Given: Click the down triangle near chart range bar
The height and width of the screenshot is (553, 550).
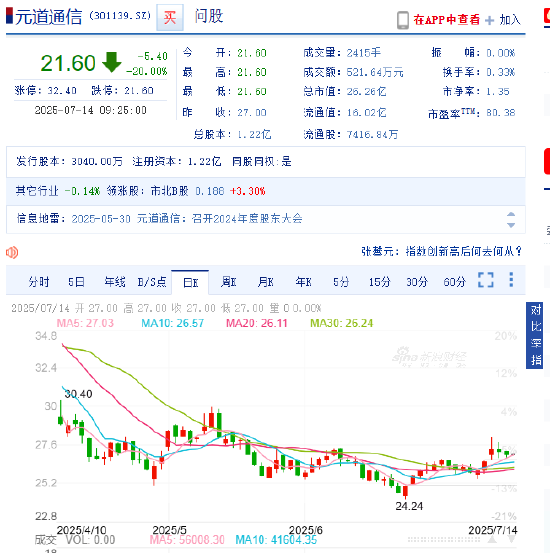Looking at the screenshot, I should [x=512, y=540].
